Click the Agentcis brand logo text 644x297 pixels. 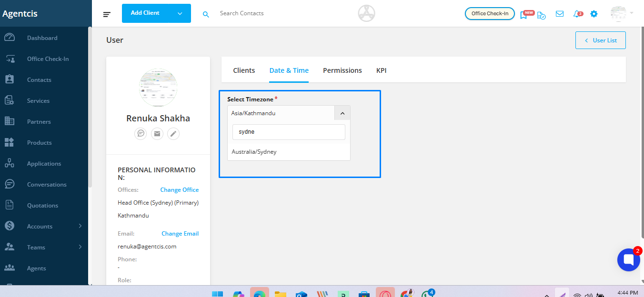(x=20, y=14)
